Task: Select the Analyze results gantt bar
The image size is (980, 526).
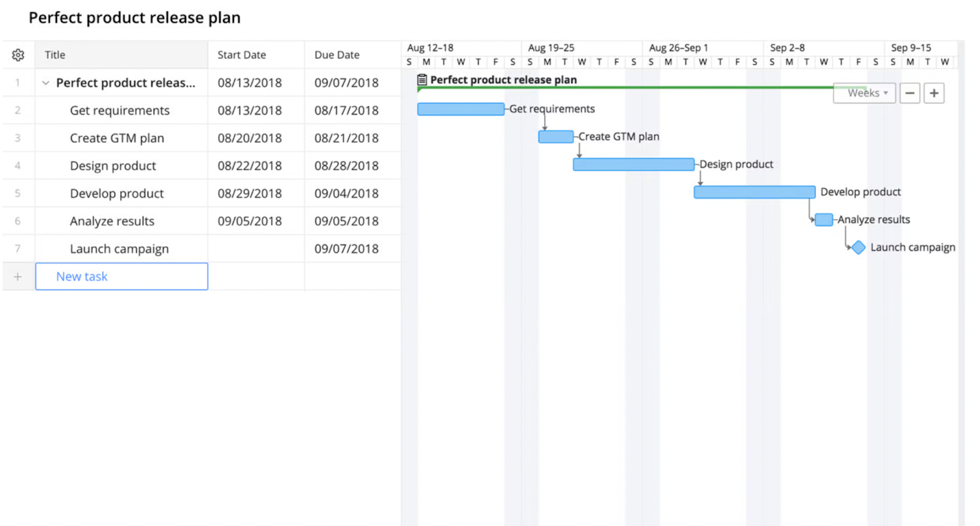Action: [x=824, y=220]
